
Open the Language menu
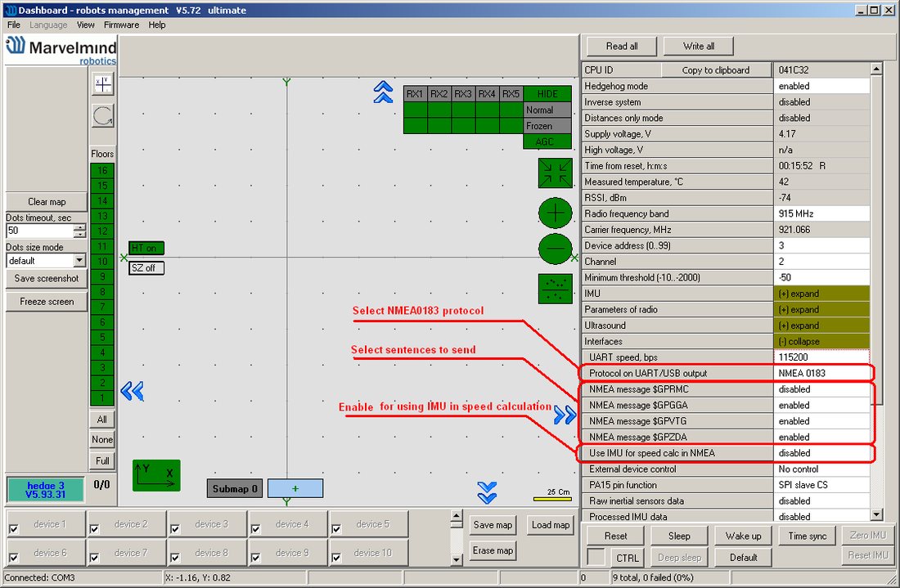tap(48, 25)
